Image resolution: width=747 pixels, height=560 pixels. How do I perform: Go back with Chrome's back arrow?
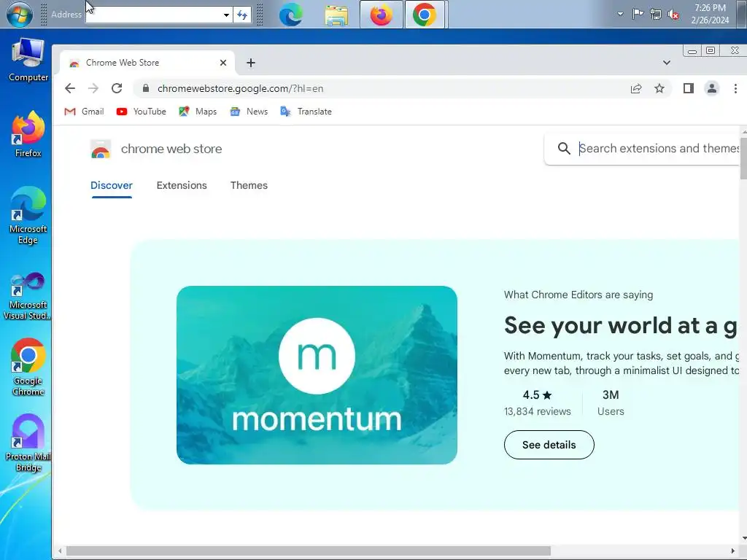(70, 88)
